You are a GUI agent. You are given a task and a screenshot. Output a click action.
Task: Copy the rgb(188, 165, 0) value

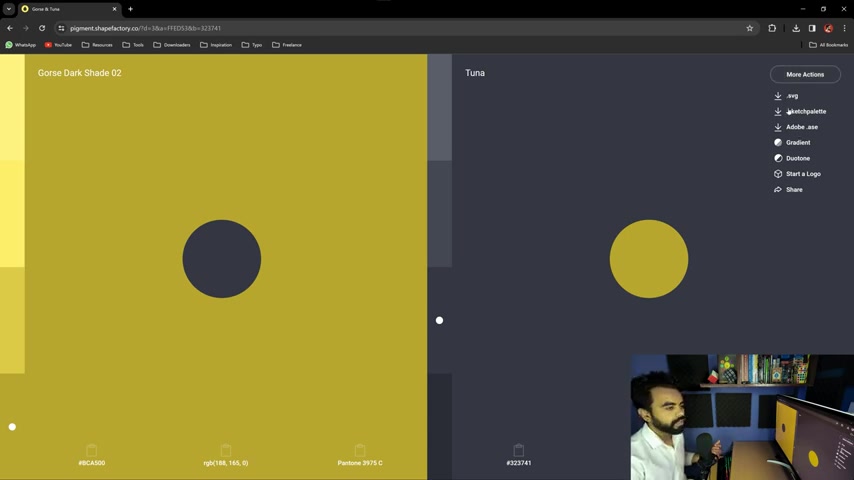pyautogui.click(x=226, y=451)
